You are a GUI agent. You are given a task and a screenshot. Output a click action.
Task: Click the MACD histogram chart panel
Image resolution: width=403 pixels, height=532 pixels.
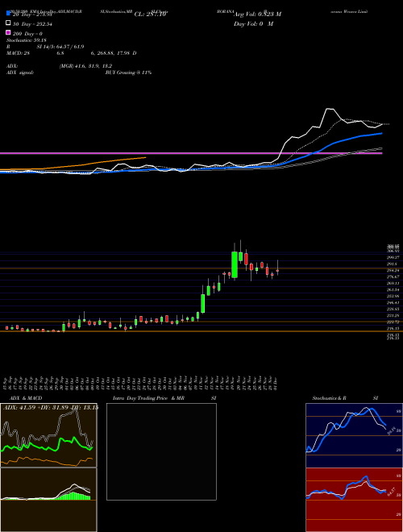[x=48, y=500]
